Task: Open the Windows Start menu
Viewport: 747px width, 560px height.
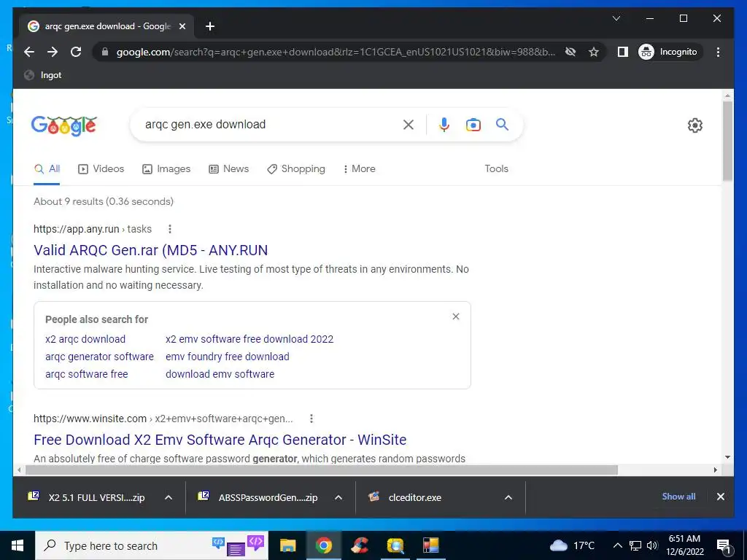Action: 18,545
